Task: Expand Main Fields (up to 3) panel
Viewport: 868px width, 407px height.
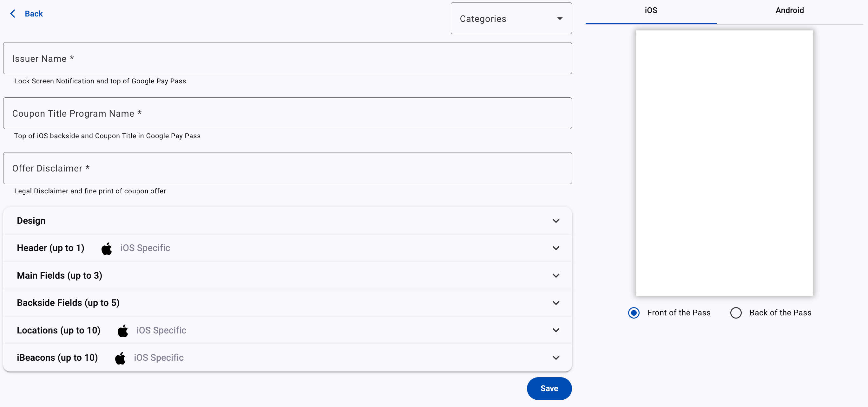Action: 60,276
